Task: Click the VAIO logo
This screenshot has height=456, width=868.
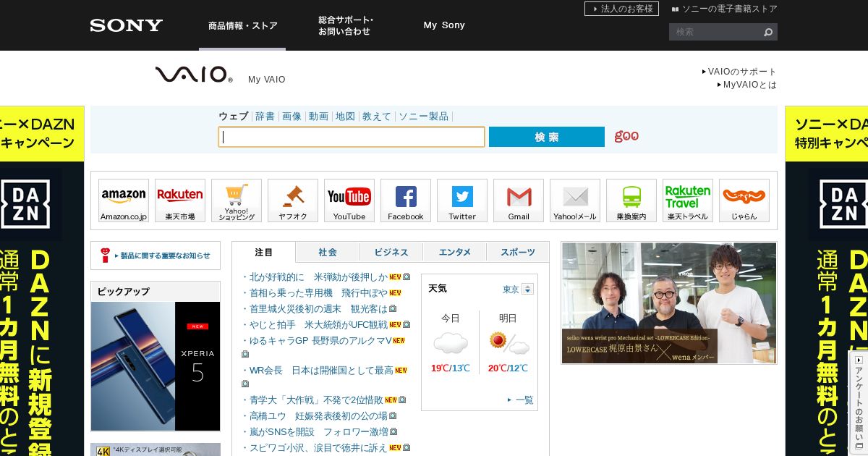Action: [x=194, y=74]
